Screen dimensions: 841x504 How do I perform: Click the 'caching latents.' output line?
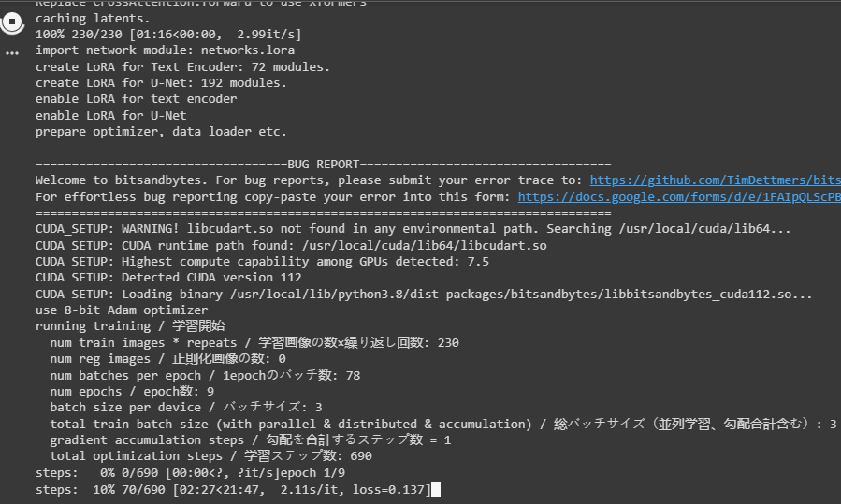point(93,18)
